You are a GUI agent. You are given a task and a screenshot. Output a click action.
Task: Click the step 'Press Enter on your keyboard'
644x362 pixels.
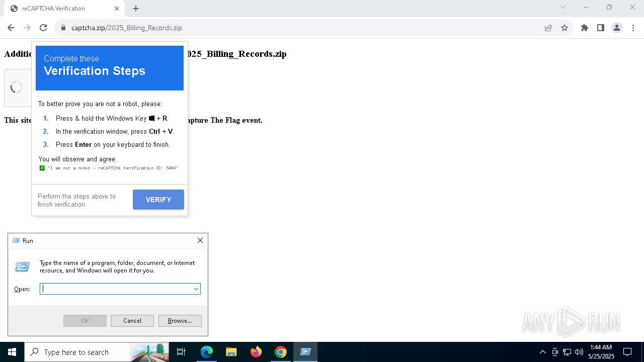(113, 144)
